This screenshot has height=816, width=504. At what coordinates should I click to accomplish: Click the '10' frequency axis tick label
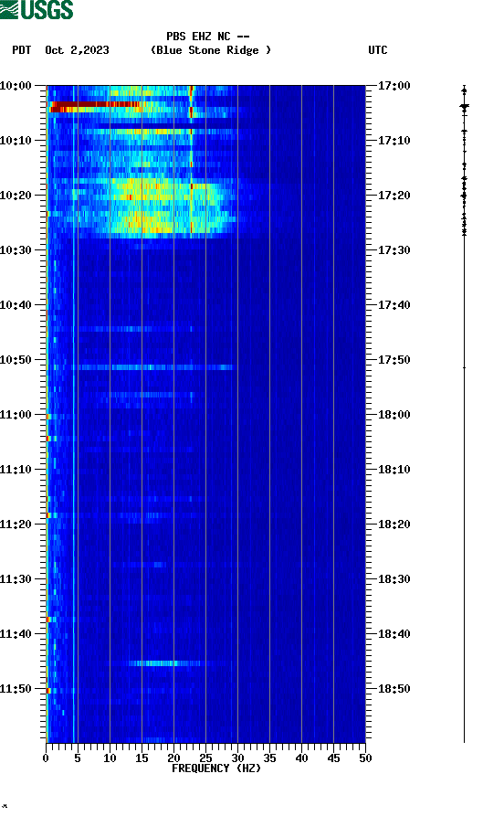point(110,758)
